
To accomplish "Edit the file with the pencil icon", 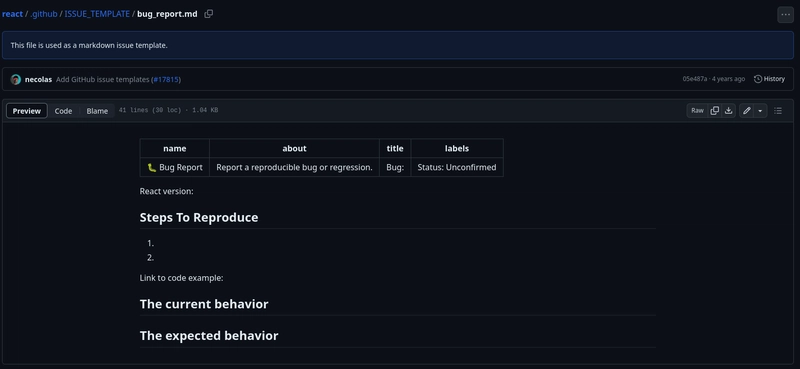I will (x=746, y=111).
